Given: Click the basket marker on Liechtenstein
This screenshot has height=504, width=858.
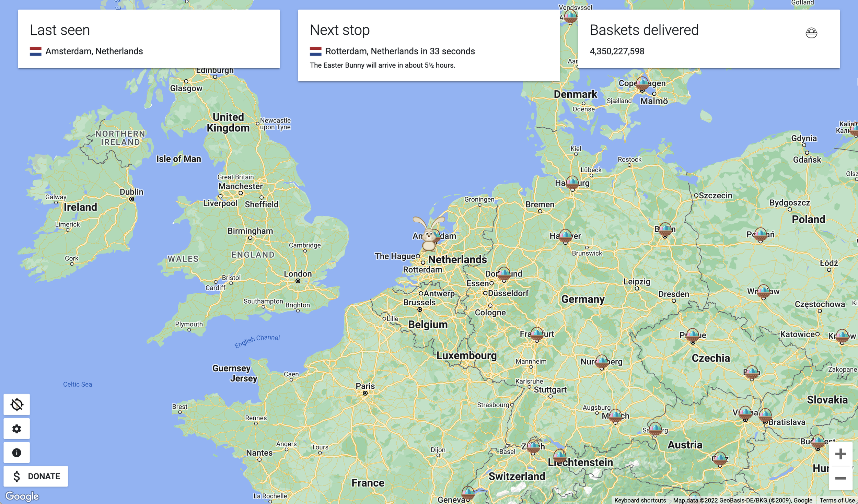Looking at the screenshot, I should pyautogui.click(x=560, y=456).
